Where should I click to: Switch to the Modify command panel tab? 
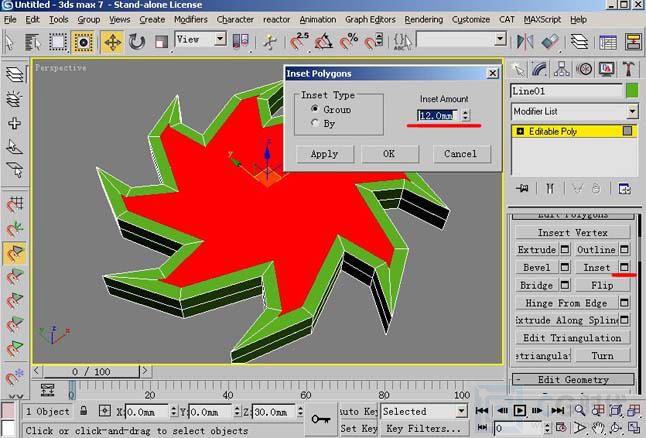tap(539, 69)
